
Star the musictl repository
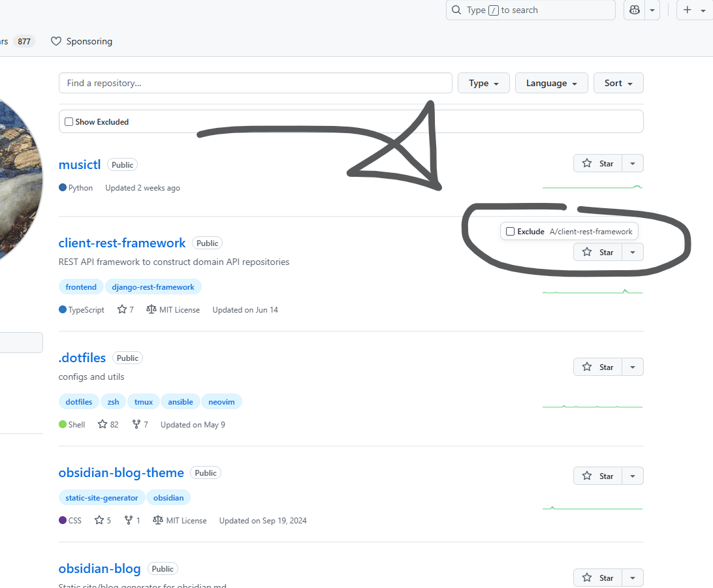[597, 164]
